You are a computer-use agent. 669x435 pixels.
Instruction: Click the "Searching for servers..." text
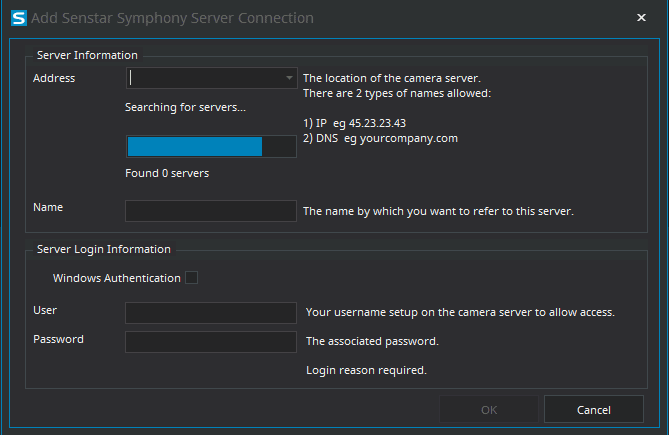coord(185,107)
